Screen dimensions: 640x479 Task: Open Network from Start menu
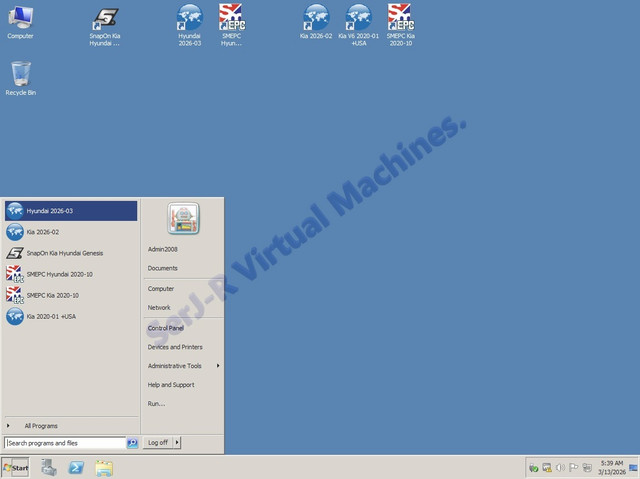click(x=159, y=308)
